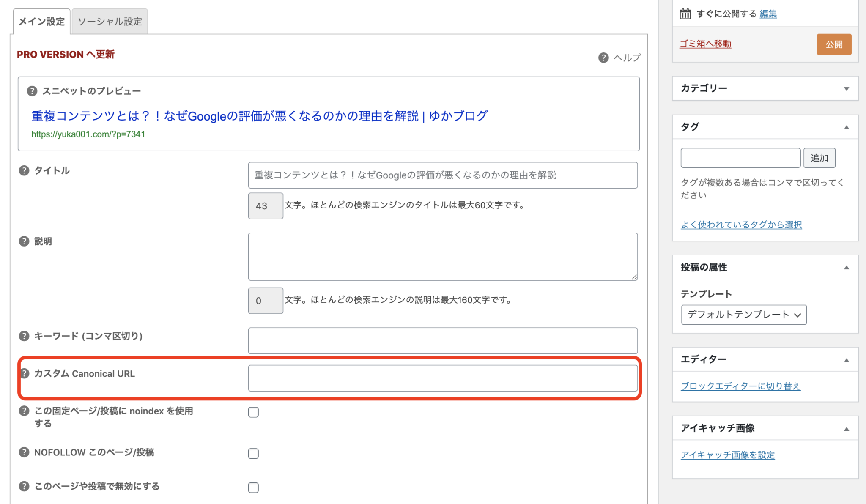Image resolution: width=866 pixels, height=504 pixels.
Task: Click help icon beside このページや投稿で無効にする
Action: tap(24, 486)
